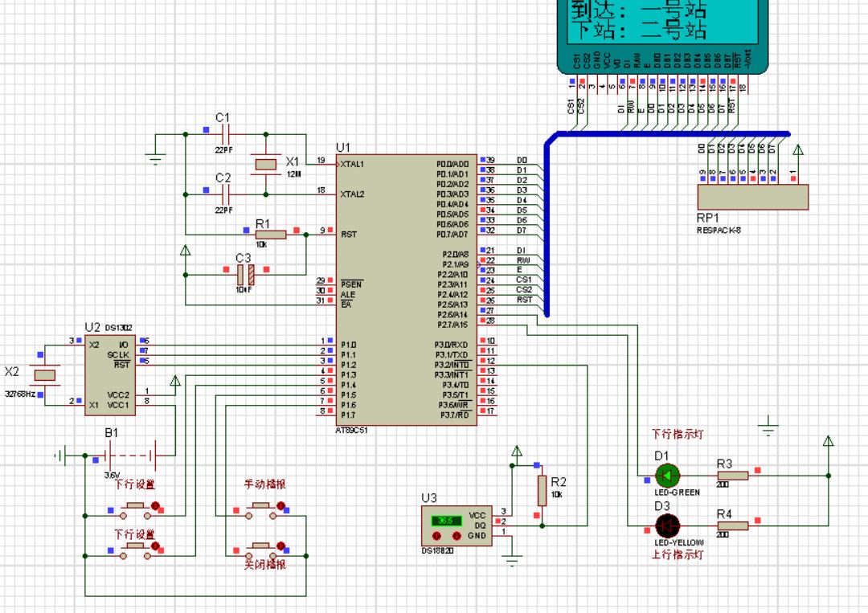
Task: Select the AT89C51 microcontroller U1
Action: (406, 289)
